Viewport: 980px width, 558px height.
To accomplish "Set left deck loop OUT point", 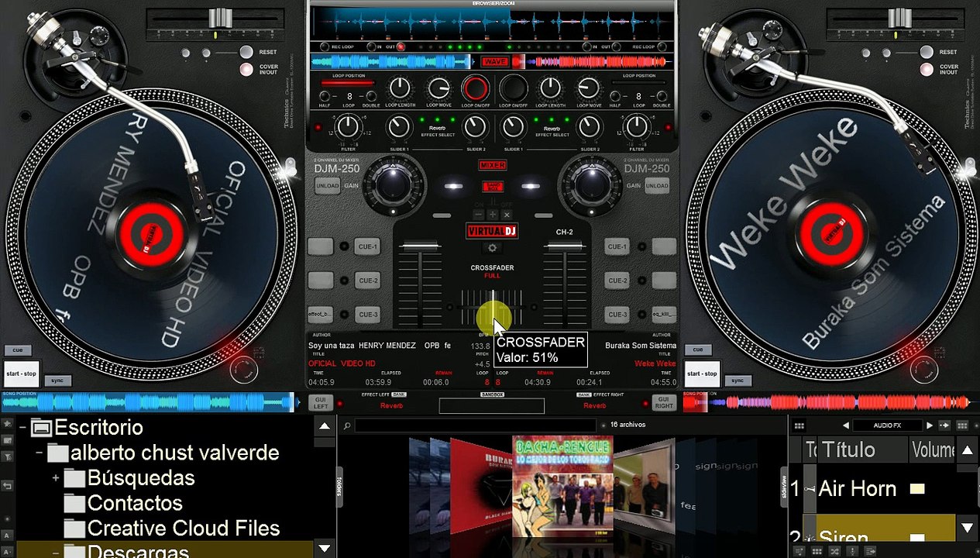I will [x=400, y=47].
